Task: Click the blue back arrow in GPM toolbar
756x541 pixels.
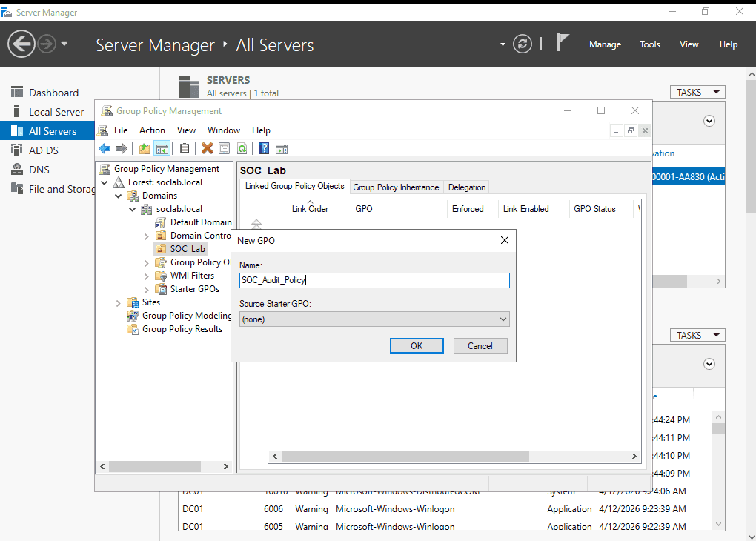Action: (x=105, y=148)
